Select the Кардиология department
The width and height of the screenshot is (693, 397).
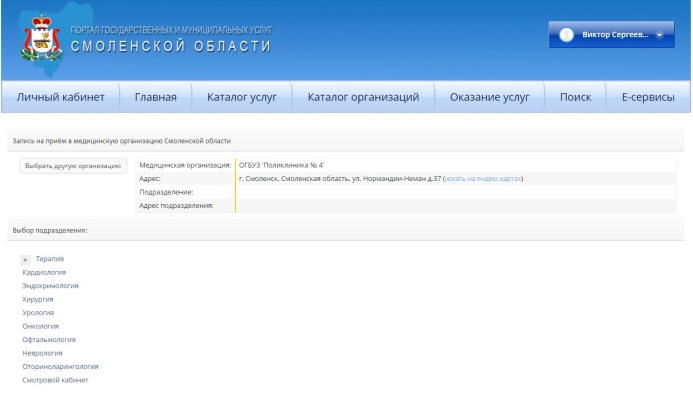pyautogui.click(x=44, y=272)
